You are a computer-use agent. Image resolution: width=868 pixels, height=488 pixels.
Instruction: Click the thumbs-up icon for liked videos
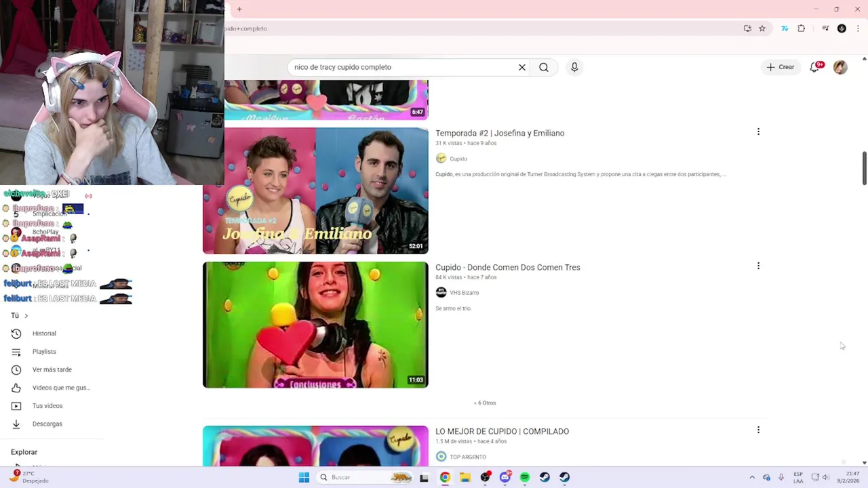point(17,388)
